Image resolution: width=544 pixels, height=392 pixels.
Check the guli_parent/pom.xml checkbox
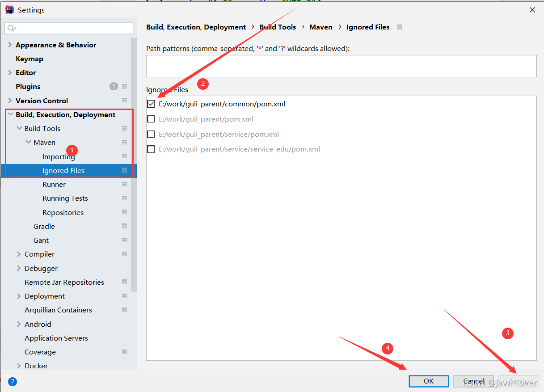[x=151, y=119]
